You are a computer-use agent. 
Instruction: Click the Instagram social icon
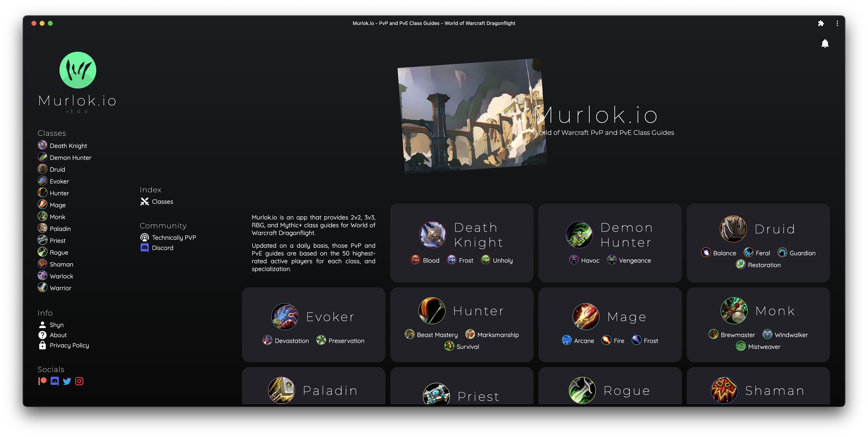pyautogui.click(x=79, y=381)
